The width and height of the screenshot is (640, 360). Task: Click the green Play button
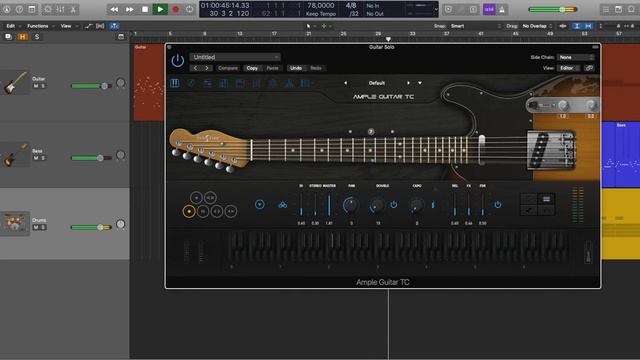tap(160, 9)
